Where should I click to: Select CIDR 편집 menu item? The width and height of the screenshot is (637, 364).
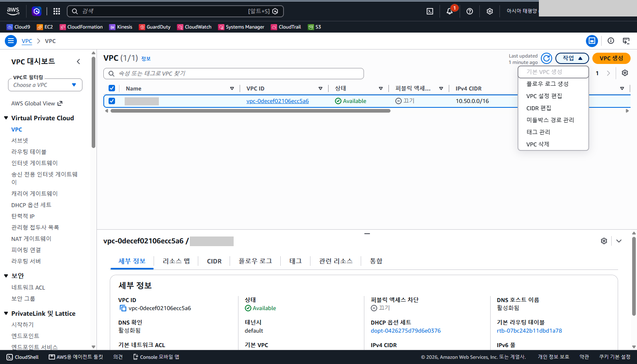coord(553,108)
